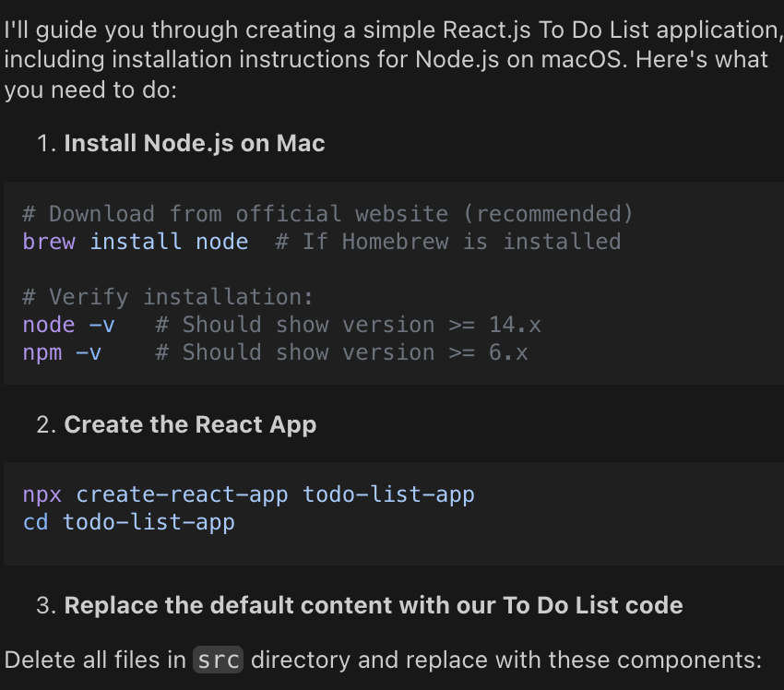The width and height of the screenshot is (784, 690).
Task: Click the list number 3 marker
Action: tap(46, 605)
